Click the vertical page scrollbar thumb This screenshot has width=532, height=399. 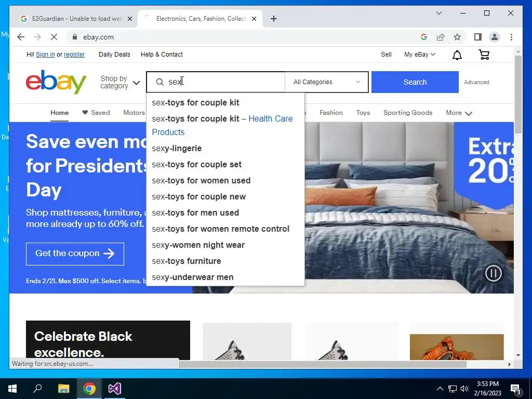[x=518, y=95]
